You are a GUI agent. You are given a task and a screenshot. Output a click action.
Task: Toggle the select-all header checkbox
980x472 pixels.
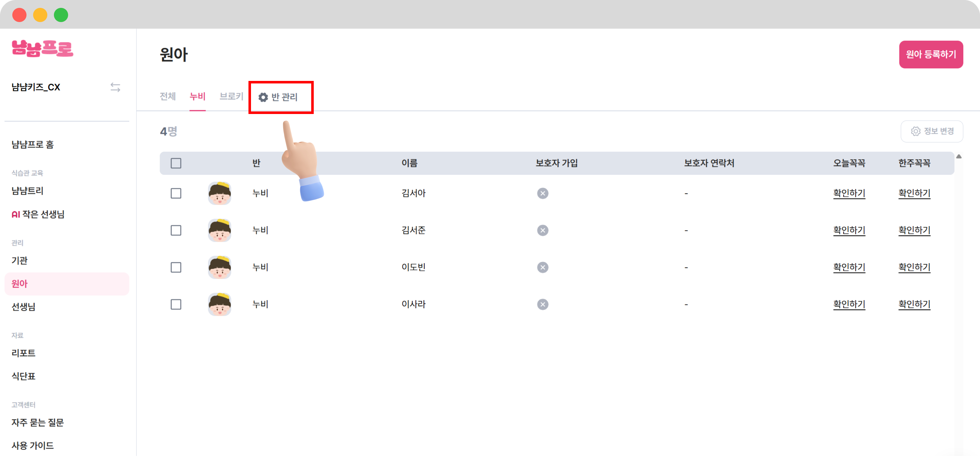(x=176, y=163)
